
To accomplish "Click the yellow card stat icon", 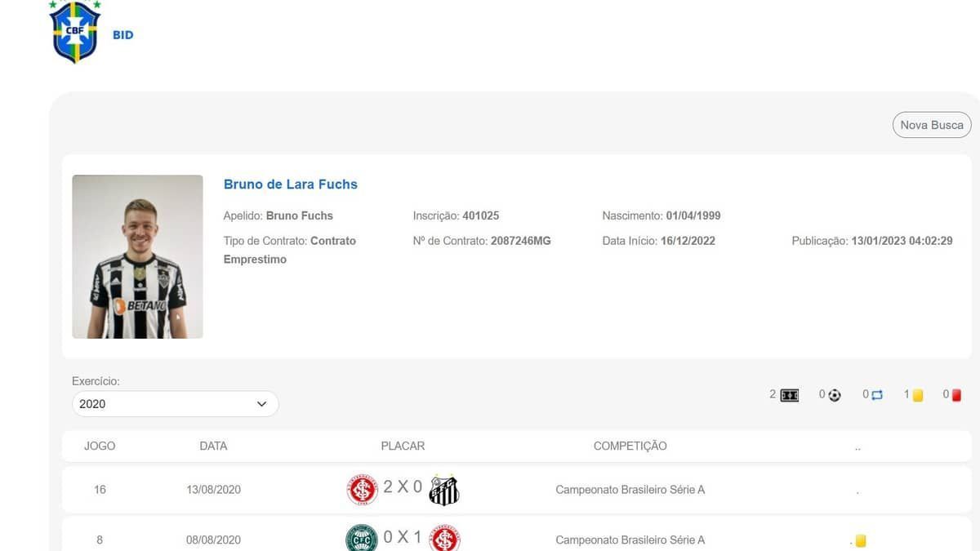I will point(918,395).
